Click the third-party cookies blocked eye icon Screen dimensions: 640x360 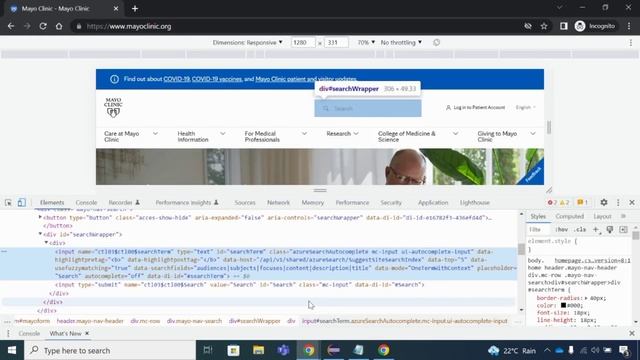pyautogui.click(x=528, y=26)
